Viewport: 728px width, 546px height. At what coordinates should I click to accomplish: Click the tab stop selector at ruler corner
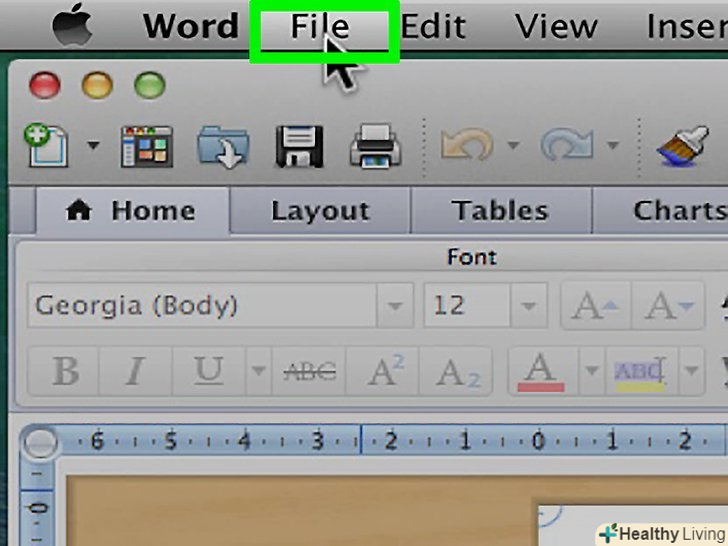[x=40, y=441]
